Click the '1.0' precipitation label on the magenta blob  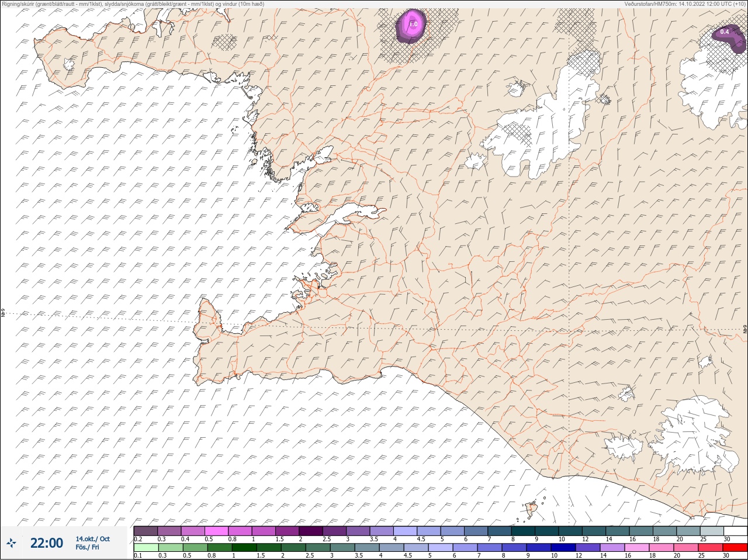(413, 25)
